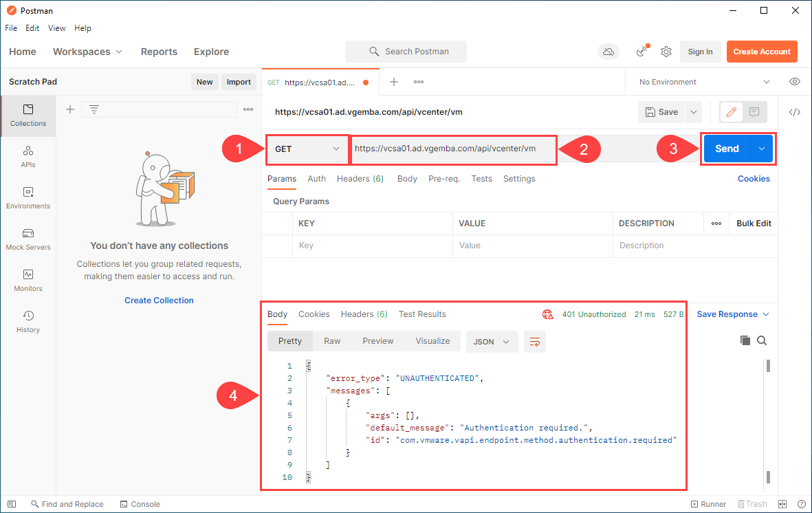Switch to the request Headers (6) tab
This screenshot has width=812, height=513.
coord(360,179)
